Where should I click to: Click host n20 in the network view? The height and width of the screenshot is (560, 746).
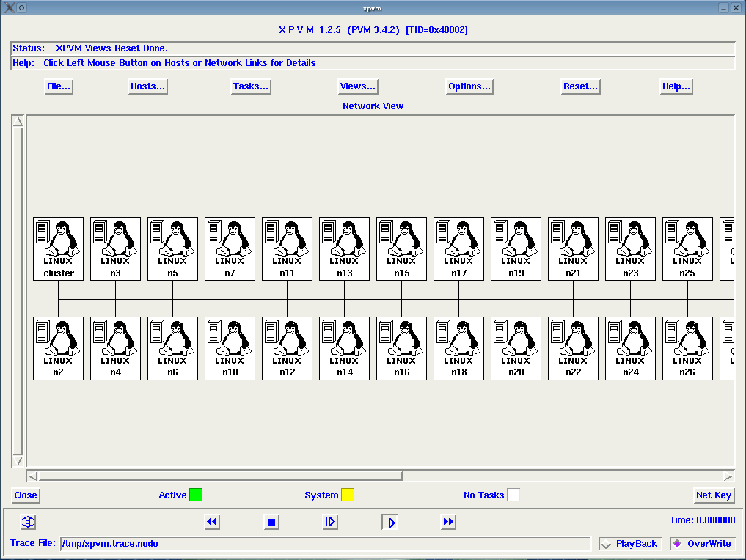point(516,348)
